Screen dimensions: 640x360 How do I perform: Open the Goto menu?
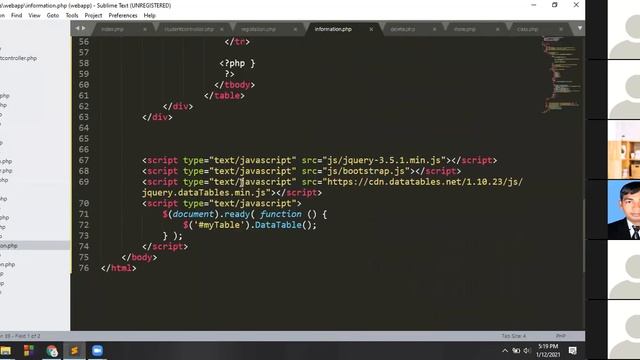point(53,16)
